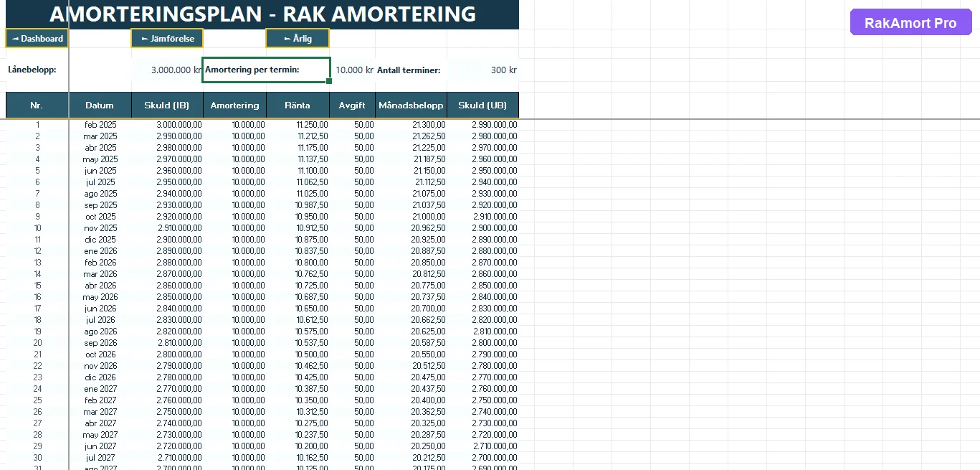Select the monthly amount 20.700,00
This screenshot has height=470, width=980.
coord(411,309)
